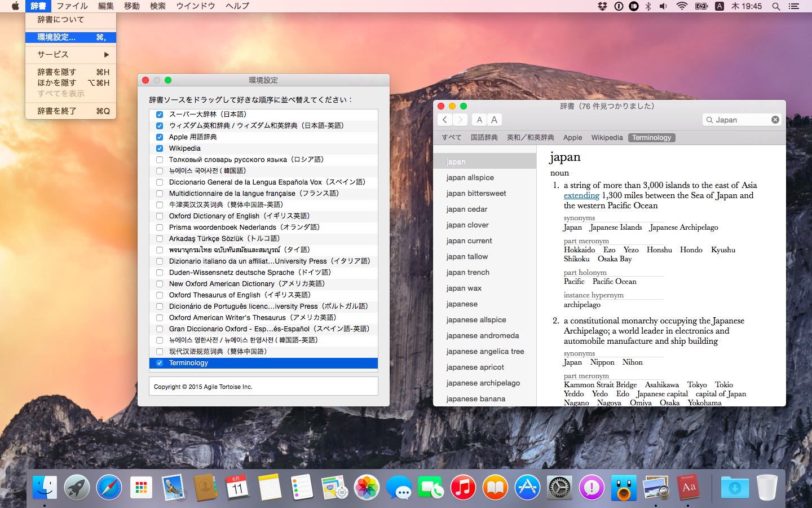Open the Trash in the Dock
The image size is (812, 508).
pos(767,487)
